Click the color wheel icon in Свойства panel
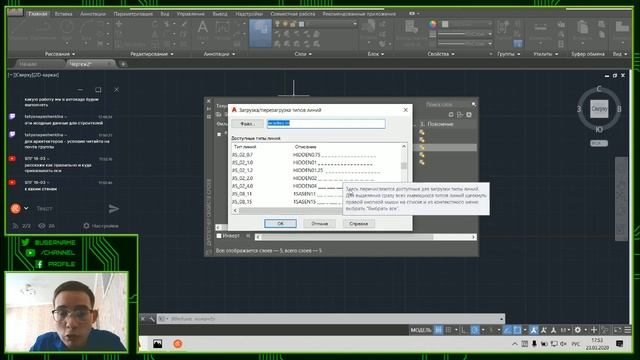Viewport: 640px width, 360px height. 432,24
